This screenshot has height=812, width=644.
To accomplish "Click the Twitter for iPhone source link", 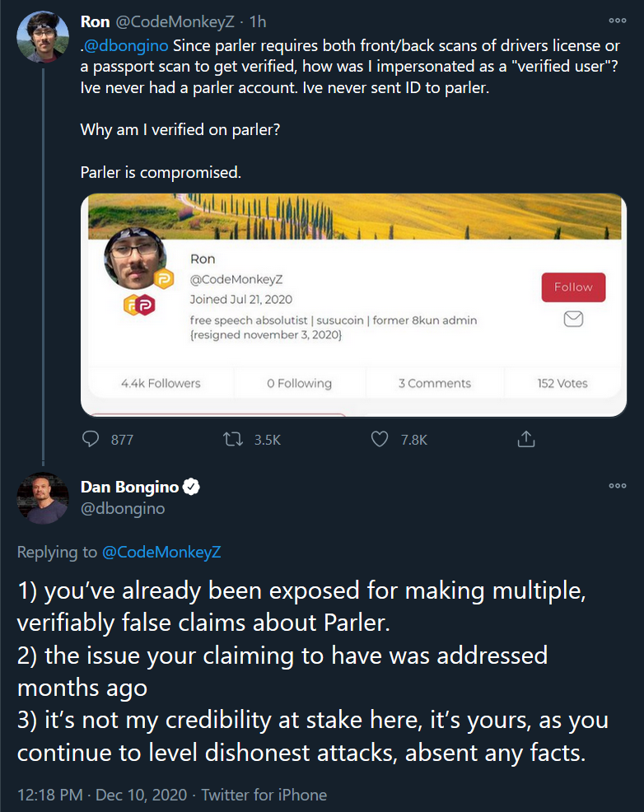I will tap(264, 795).
